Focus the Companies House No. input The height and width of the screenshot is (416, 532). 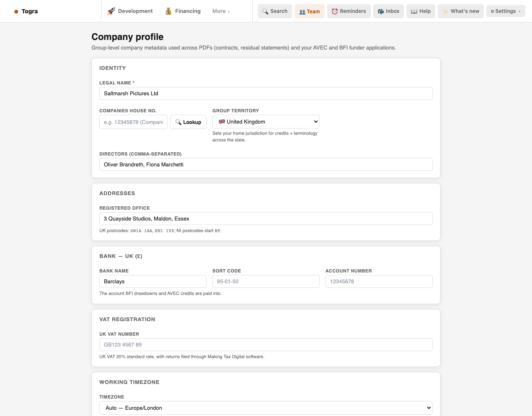pos(133,122)
